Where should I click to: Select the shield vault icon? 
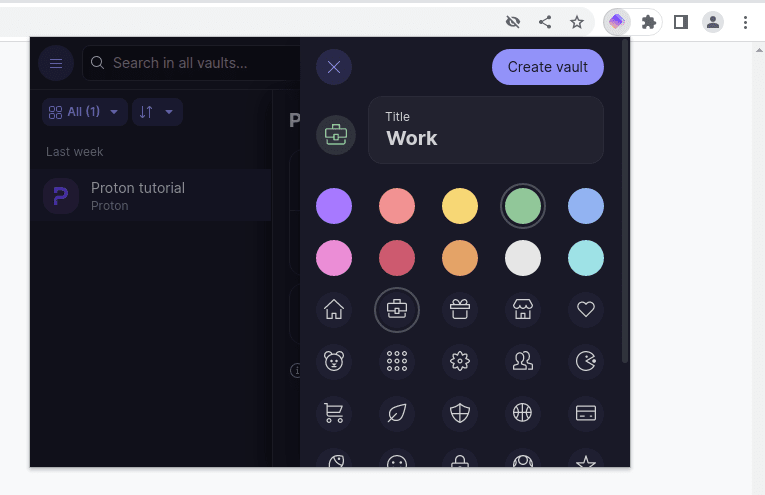click(460, 414)
